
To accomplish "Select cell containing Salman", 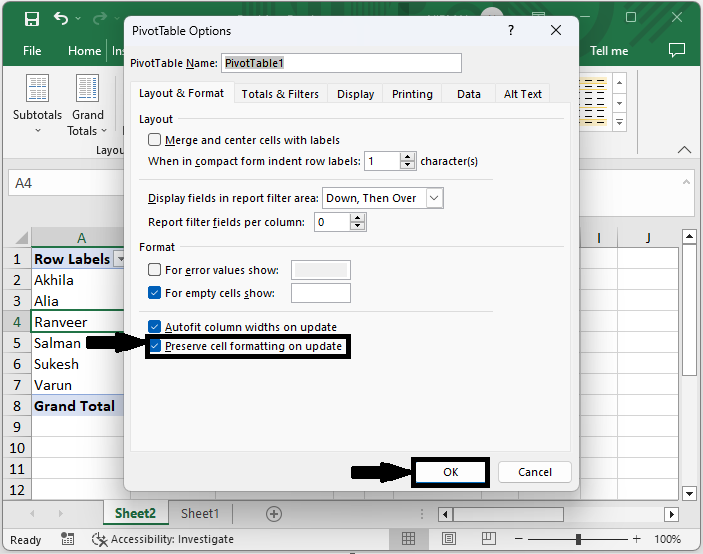I will [x=77, y=343].
